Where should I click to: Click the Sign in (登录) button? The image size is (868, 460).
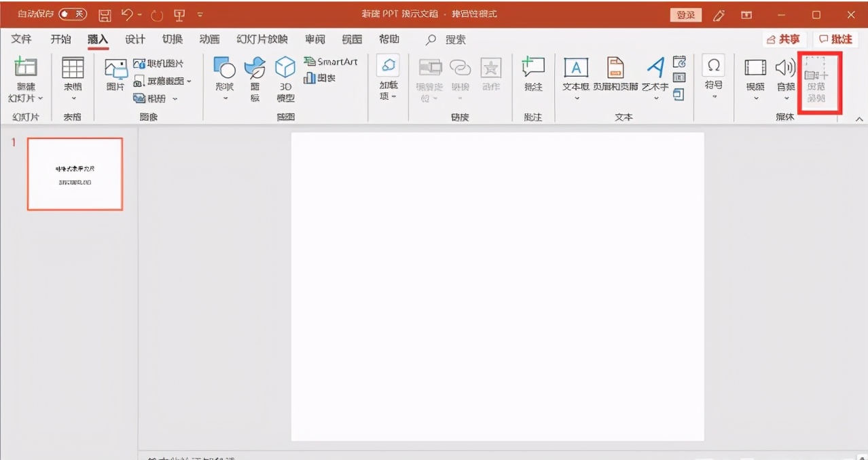[686, 14]
